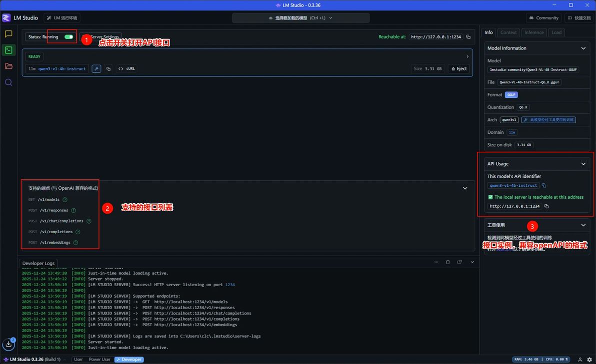
Task: Open more options in Developer Logs
Action: pos(436,262)
